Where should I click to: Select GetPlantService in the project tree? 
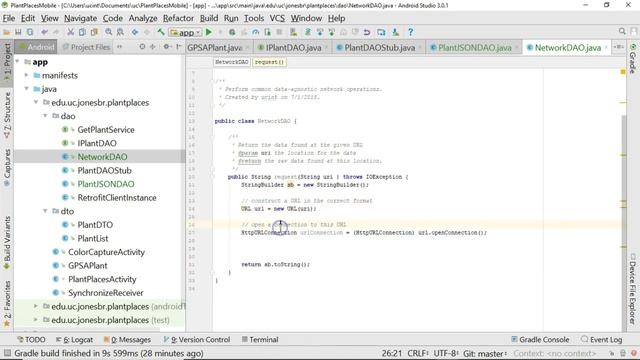pos(106,130)
